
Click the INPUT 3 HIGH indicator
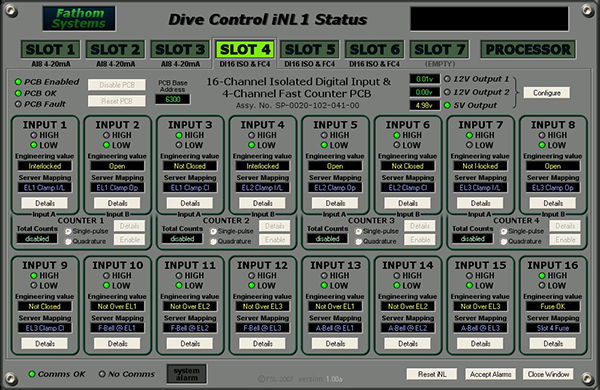click(179, 135)
